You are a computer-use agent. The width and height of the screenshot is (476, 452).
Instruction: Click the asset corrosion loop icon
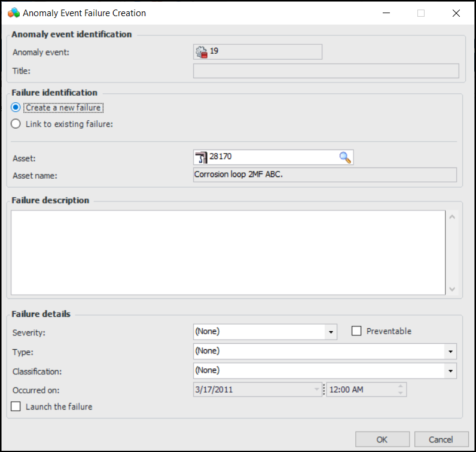[x=201, y=158]
